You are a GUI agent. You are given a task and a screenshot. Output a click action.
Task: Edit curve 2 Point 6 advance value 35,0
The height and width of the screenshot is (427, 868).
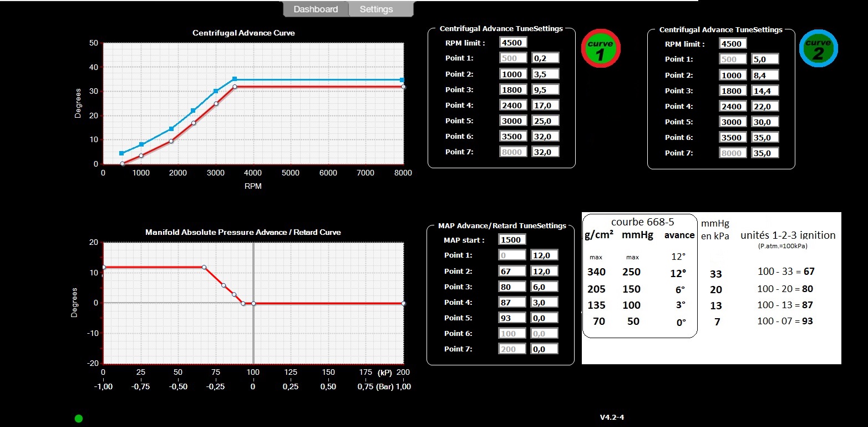pyautogui.click(x=765, y=137)
